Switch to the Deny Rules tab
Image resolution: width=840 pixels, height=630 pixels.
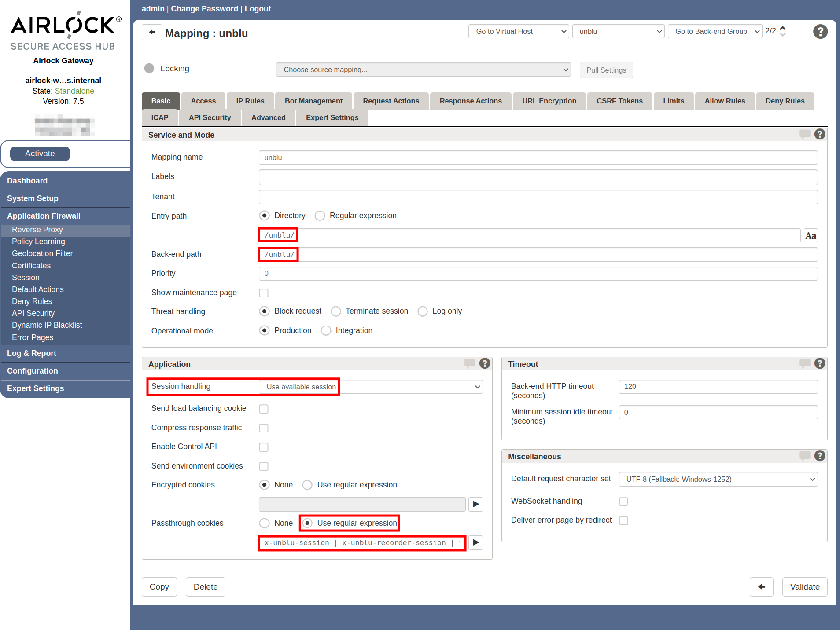pyautogui.click(x=785, y=101)
